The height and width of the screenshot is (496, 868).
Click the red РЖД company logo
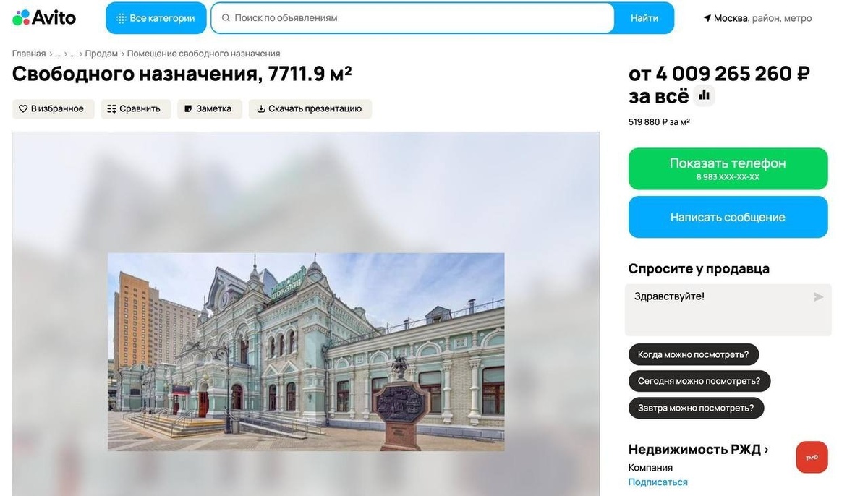[812, 457]
